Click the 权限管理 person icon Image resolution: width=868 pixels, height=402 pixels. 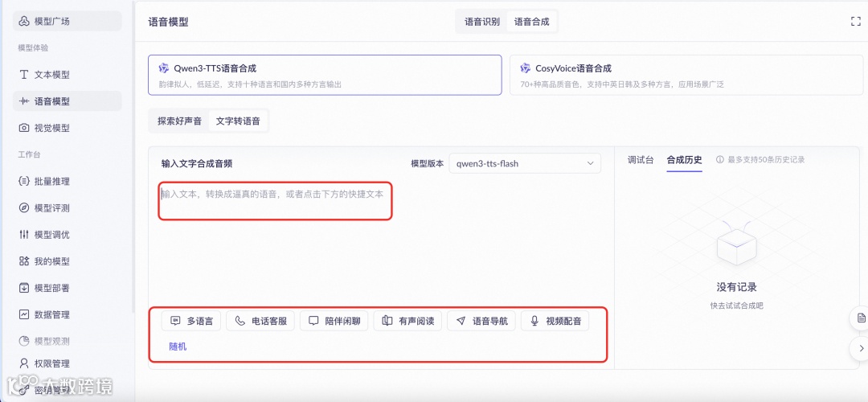point(24,363)
